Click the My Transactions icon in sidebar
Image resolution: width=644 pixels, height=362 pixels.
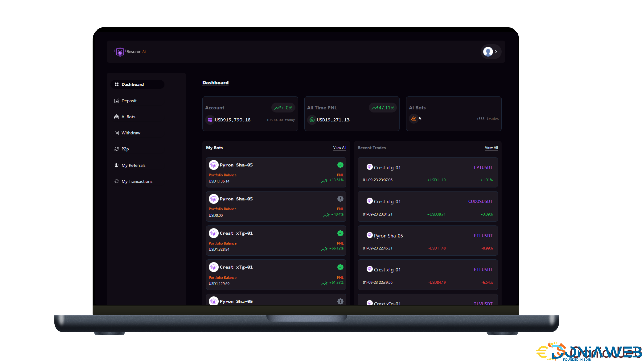pos(116,181)
